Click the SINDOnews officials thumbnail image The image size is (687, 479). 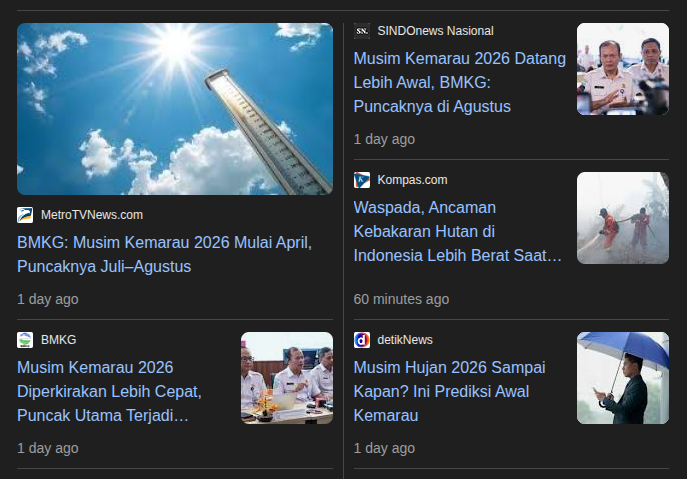pos(623,69)
